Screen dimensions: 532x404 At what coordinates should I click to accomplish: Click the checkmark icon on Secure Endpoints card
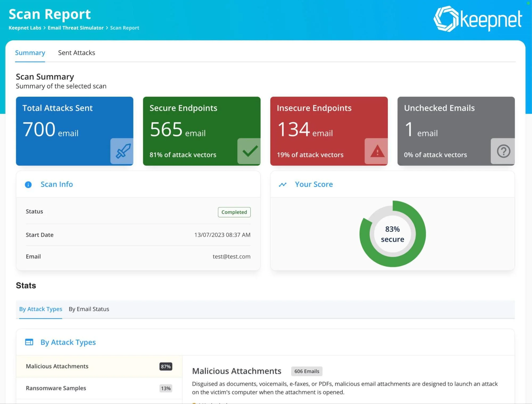point(249,152)
